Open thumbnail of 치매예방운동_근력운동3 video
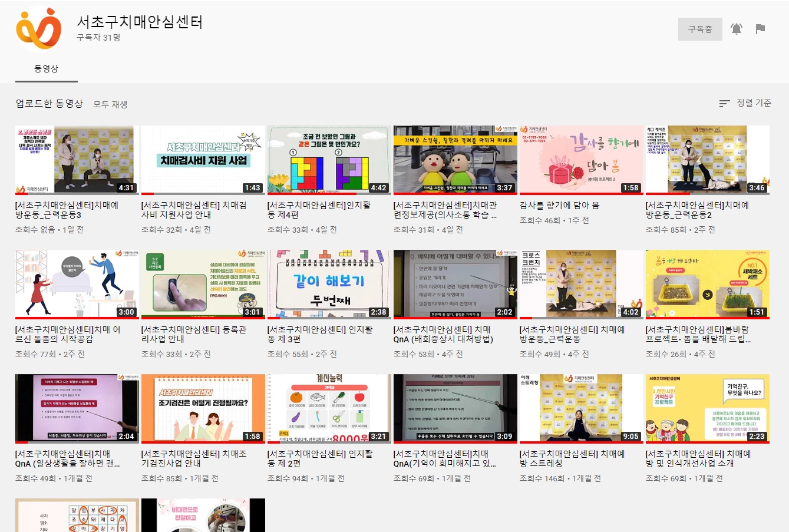Viewport: 789px width, 532px height. [77, 160]
